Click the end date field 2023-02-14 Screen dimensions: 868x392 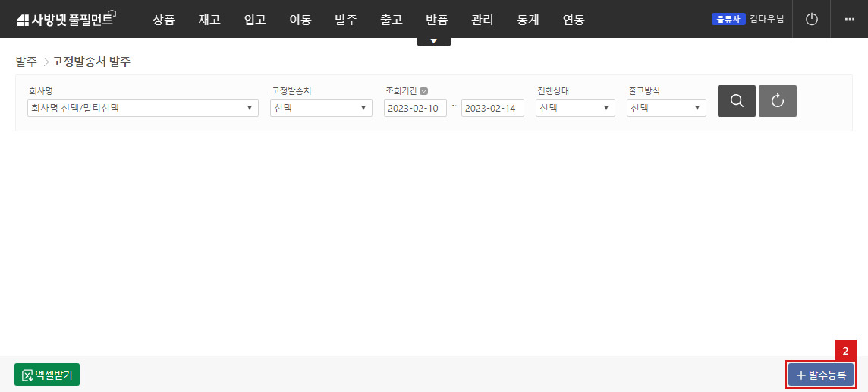point(492,108)
